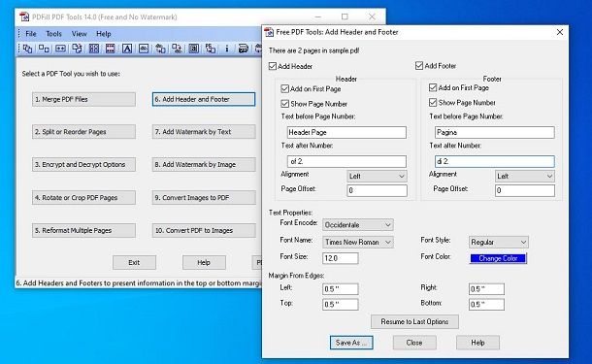The height and width of the screenshot is (364, 592).
Task: Click the Bottom margin field
Action: point(486,305)
